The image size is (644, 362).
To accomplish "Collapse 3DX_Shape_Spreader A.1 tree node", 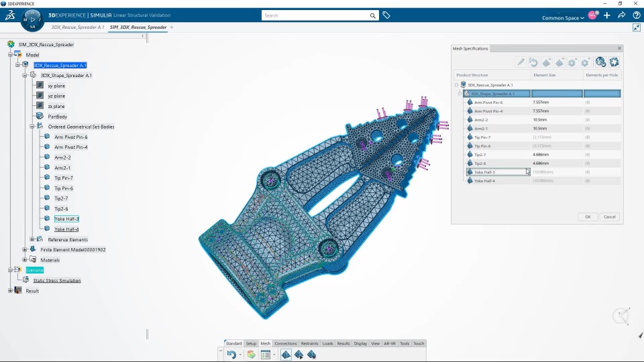I will coord(25,75).
